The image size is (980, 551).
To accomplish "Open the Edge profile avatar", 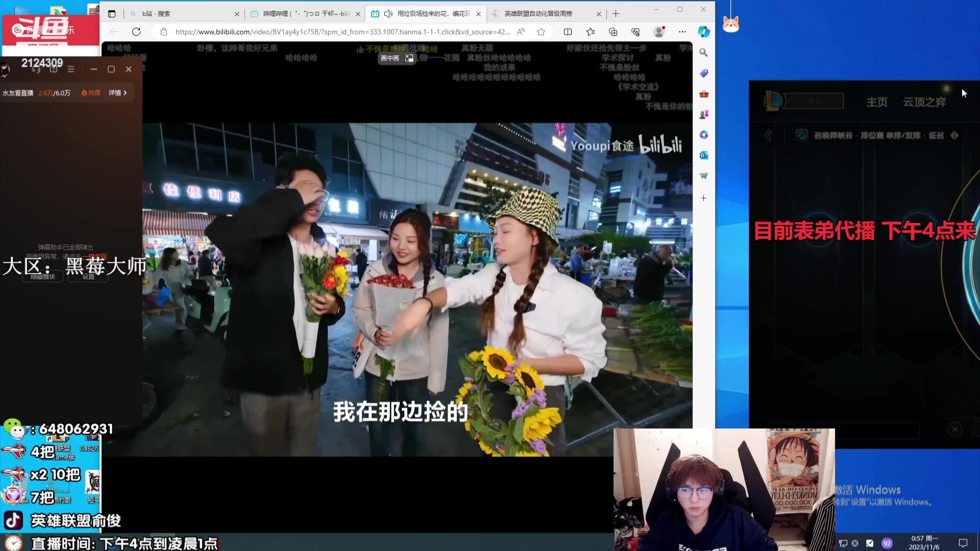I will tap(659, 32).
